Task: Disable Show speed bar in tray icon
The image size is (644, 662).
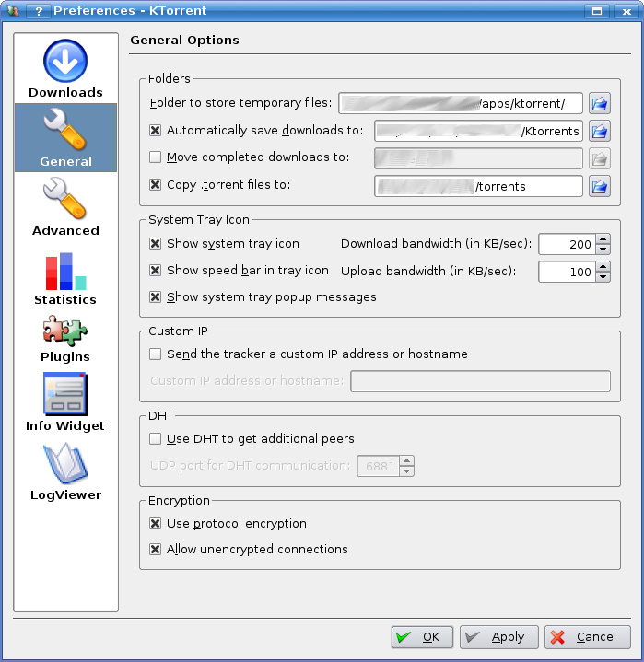Action: [x=156, y=271]
